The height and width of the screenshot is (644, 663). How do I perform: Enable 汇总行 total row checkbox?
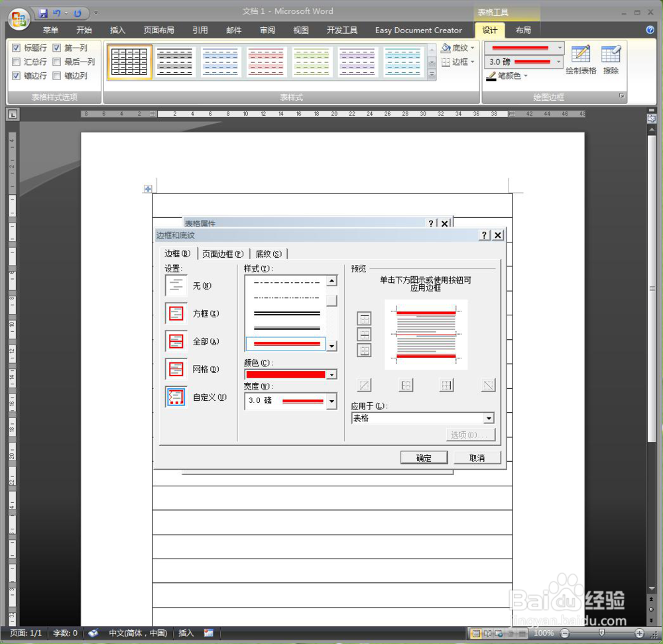coord(16,62)
